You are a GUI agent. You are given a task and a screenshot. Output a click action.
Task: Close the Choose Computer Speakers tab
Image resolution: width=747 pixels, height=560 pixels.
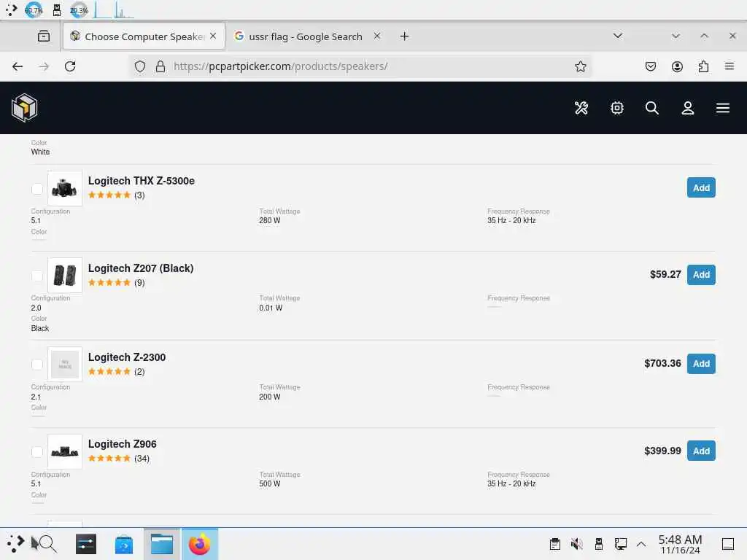[x=213, y=36]
